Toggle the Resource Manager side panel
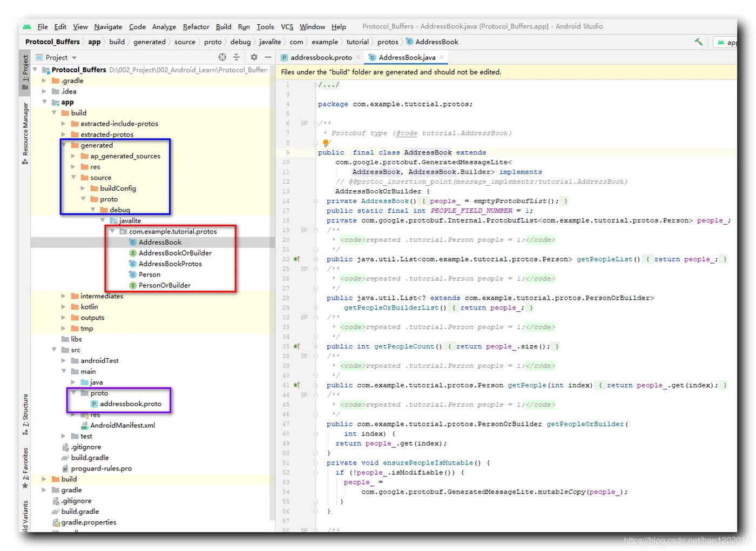This screenshot has height=551, width=756. point(25,133)
